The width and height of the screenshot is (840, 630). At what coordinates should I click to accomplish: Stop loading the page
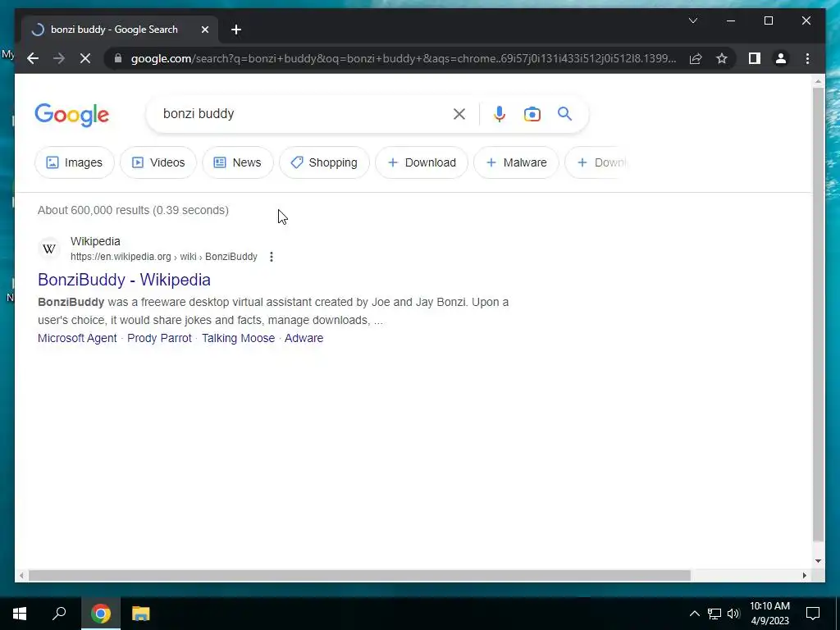85,58
